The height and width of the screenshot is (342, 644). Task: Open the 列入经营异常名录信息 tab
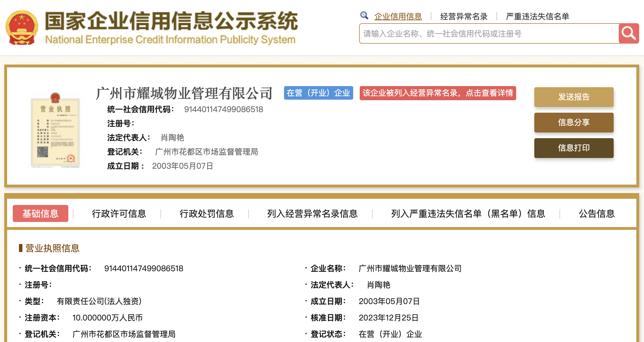pyautogui.click(x=312, y=213)
